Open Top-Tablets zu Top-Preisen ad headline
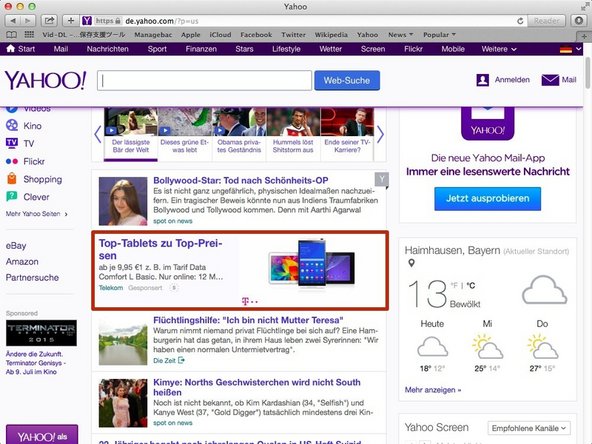This screenshot has height=444, width=592. 160,249
